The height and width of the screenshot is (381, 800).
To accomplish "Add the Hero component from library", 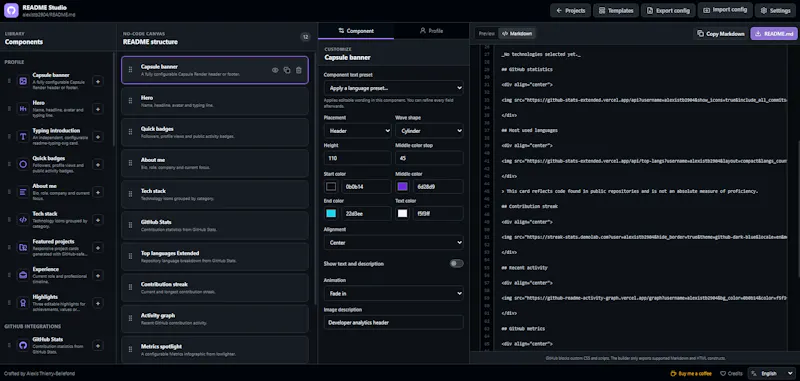I will tap(98, 109).
